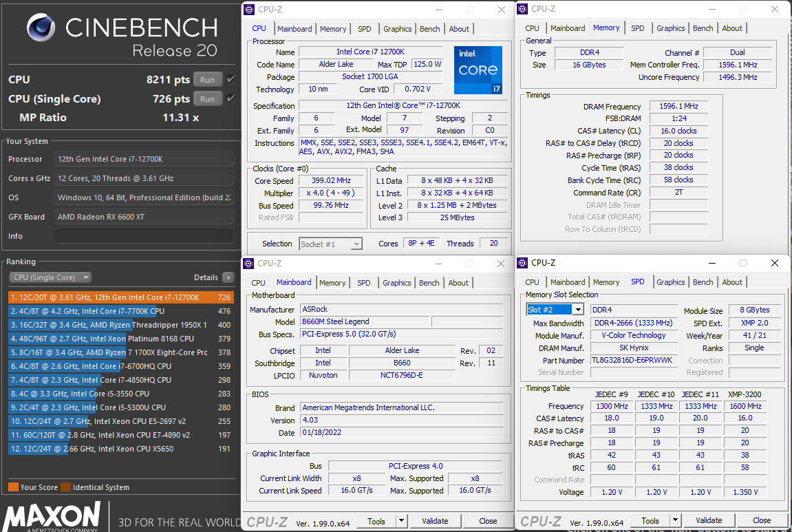Image resolution: width=792 pixels, height=532 pixels.
Task: Open About tab in the Mainboard window
Action: click(458, 283)
